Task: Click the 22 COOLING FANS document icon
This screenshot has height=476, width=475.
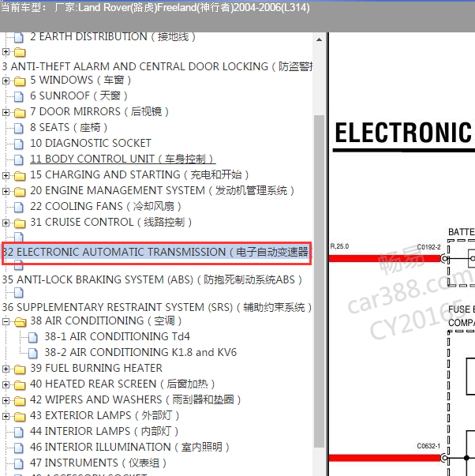Action: 19,207
